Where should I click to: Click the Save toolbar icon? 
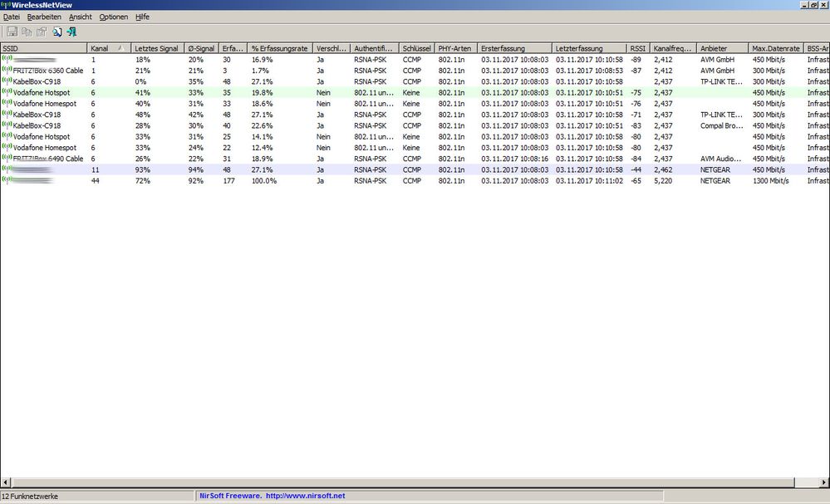click(12, 32)
